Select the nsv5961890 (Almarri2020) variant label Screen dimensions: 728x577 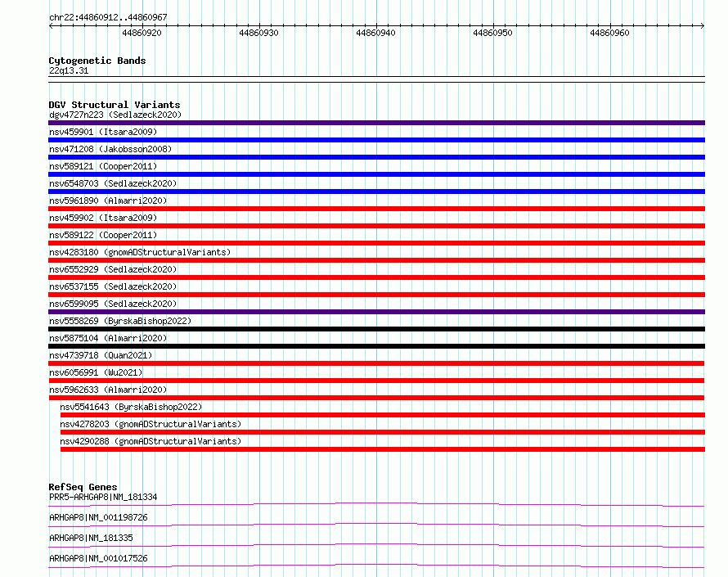pos(108,201)
